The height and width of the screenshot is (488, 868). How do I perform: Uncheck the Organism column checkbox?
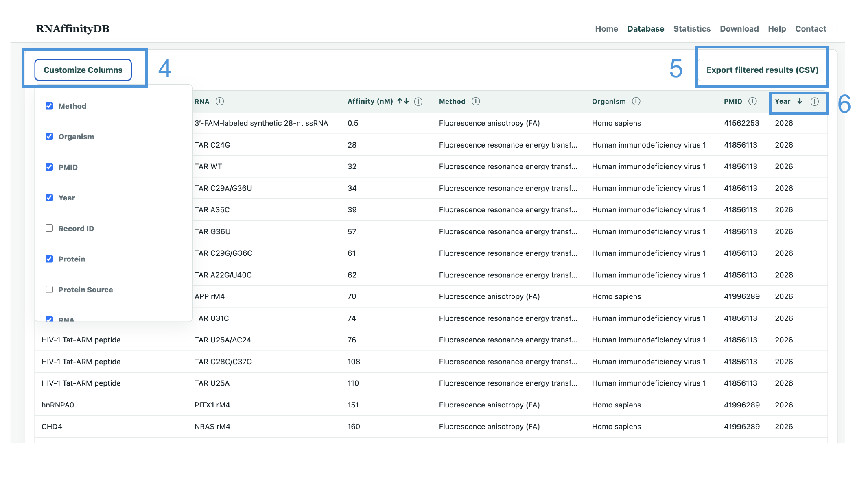tap(49, 136)
